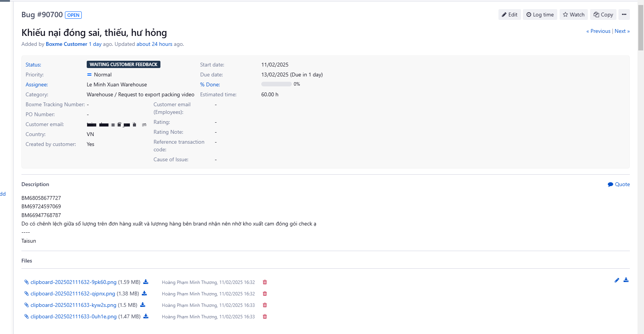Click the Edit button with pencil icon
Screen dimensions: 644x334
click(509, 15)
